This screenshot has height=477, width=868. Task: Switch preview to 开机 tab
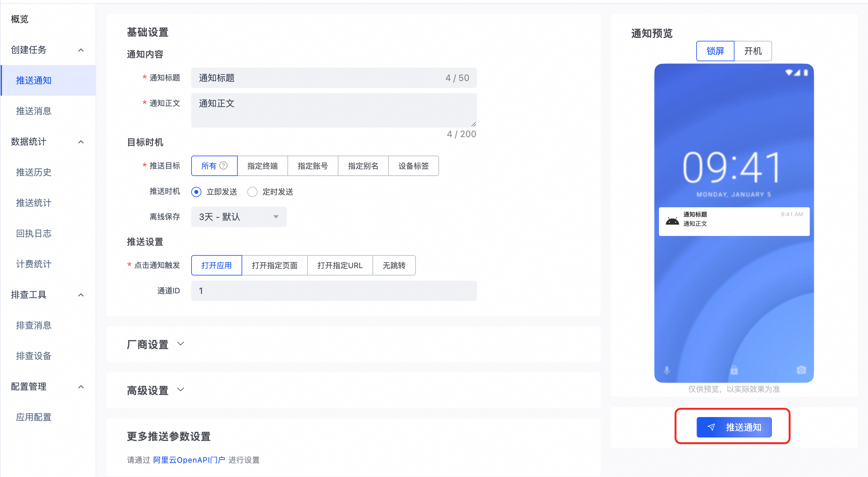752,51
